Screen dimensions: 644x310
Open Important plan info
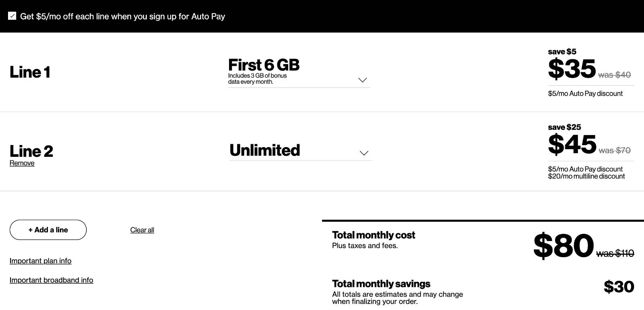(40, 261)
